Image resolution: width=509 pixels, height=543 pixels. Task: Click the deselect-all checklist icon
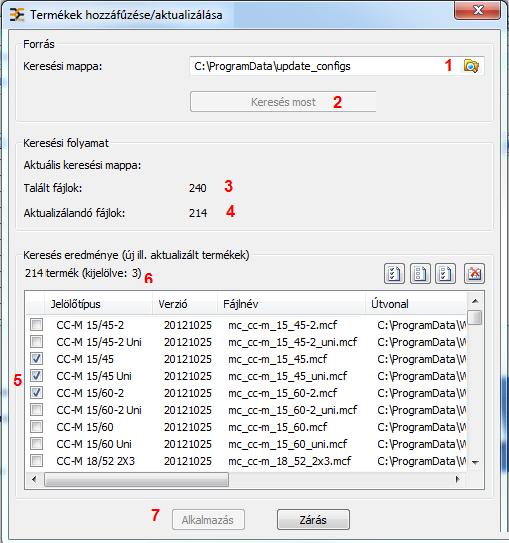point(420,274)
